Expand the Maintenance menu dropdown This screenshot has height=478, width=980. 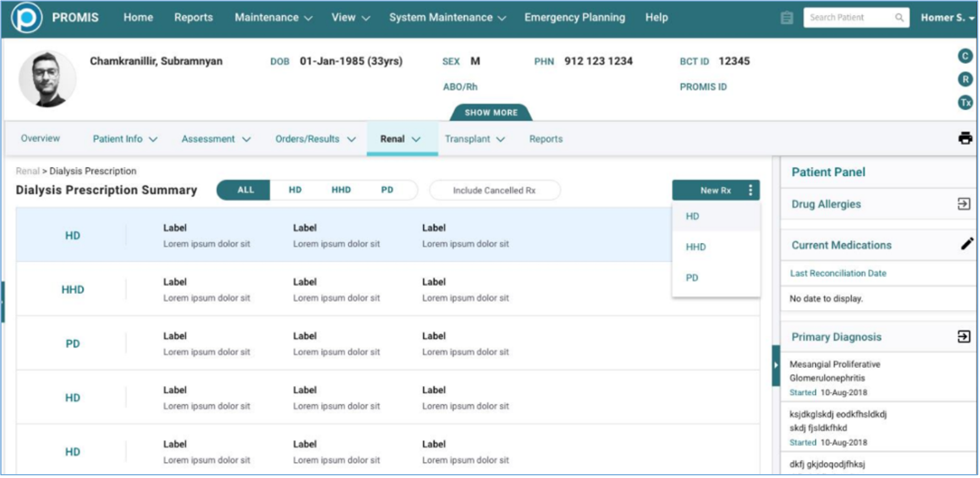273,18
